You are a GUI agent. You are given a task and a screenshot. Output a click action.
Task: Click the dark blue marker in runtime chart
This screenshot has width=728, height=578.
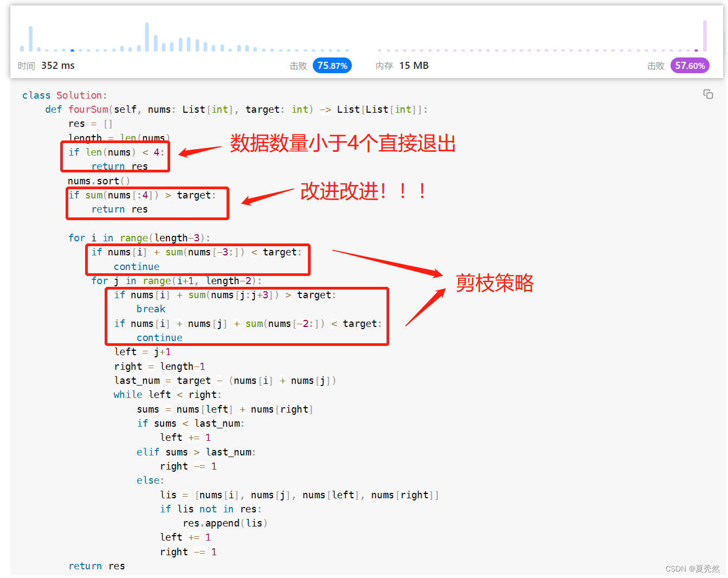pyautogui.click(x=73, y=50)
